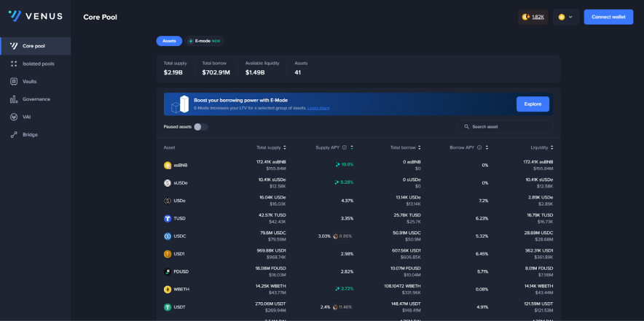Viewport: 644px width, 321px height.
Task: Click into the Search asset field
Action: tap(506, 127)
